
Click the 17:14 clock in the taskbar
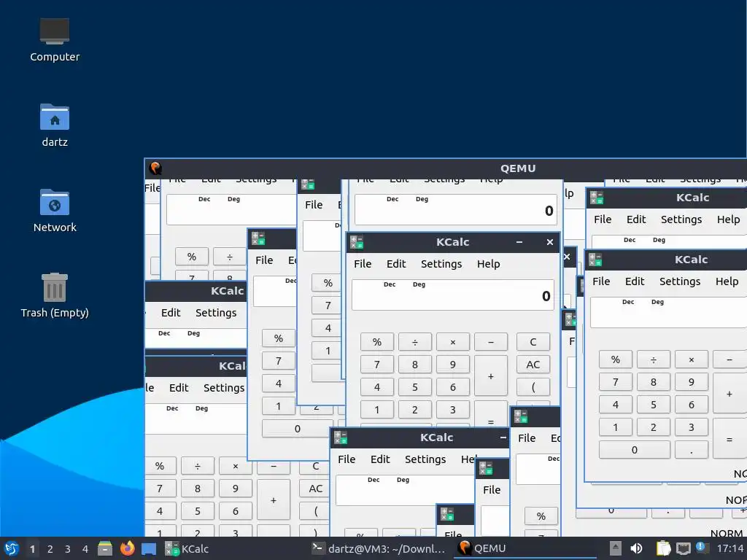coord(730,548)
